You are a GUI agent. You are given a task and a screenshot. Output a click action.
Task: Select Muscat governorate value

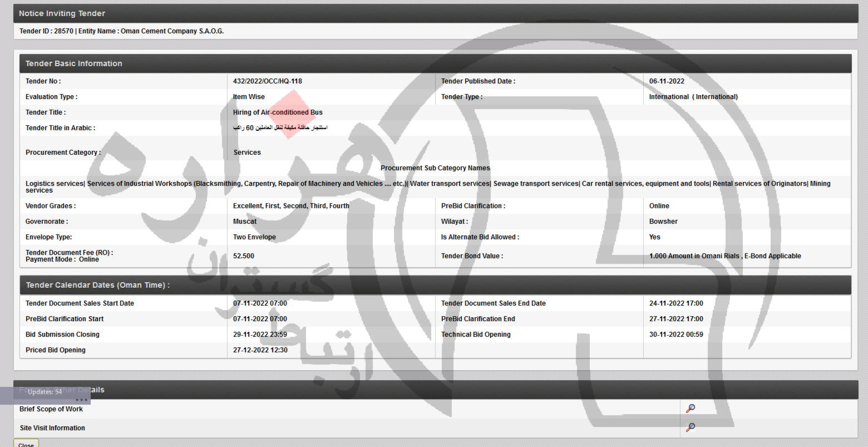tap(245, 222)
